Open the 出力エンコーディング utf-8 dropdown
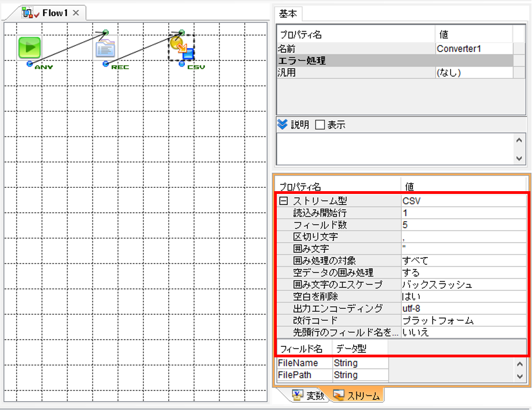532x410 pixels. 463,309
